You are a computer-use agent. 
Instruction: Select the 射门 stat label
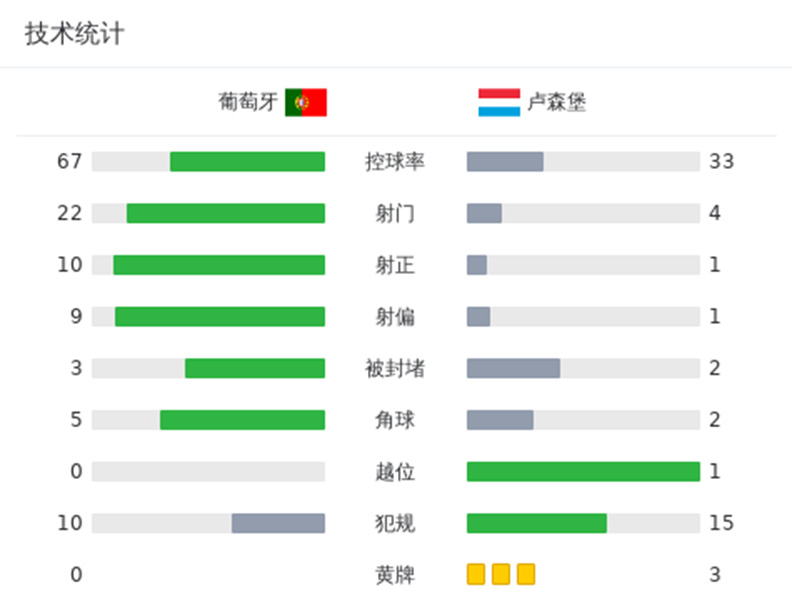(x=395, y=213)
